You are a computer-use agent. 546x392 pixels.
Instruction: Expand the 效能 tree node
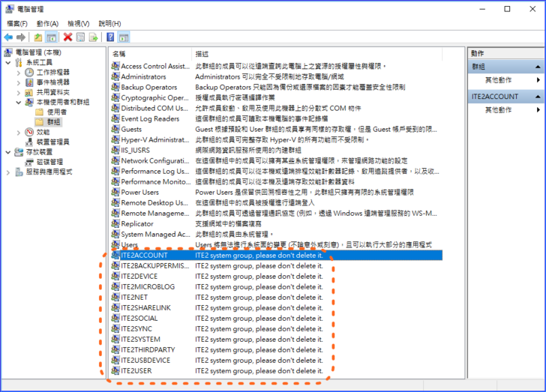pyautogui.click(x=19, y=133)
